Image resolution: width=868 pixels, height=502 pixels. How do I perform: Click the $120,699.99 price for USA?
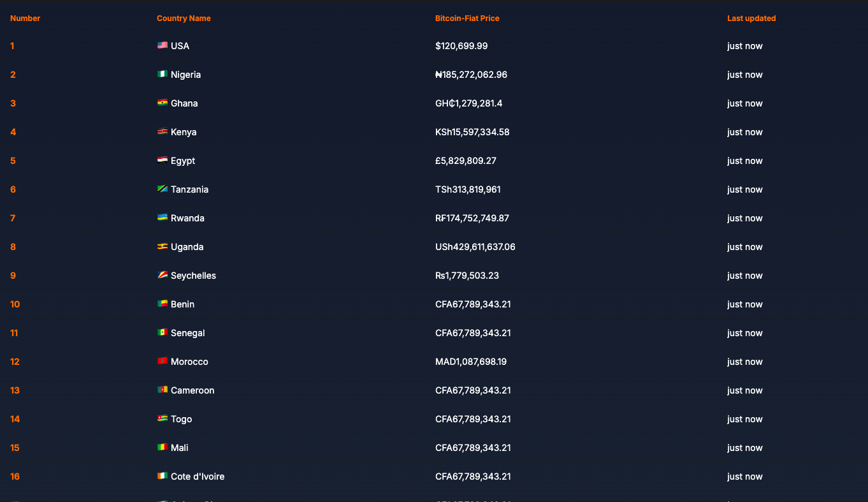461,46
